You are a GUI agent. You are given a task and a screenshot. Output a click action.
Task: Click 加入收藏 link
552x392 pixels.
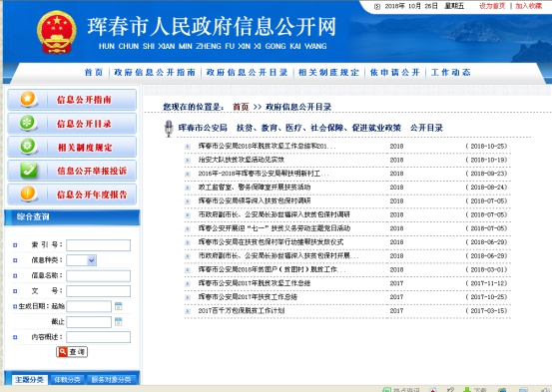click(528, 6)
